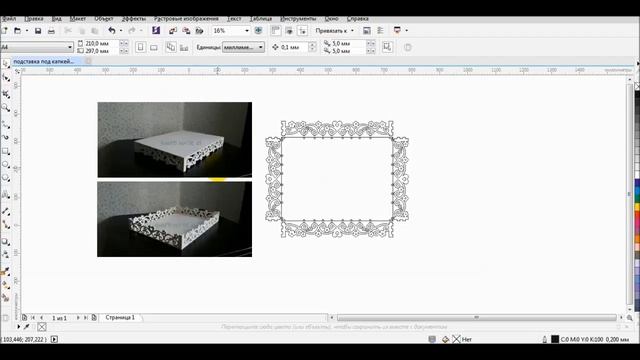This screenshot has height=360, width=640.
Task: Open Corel search content icon
Action: click(156, 31)
